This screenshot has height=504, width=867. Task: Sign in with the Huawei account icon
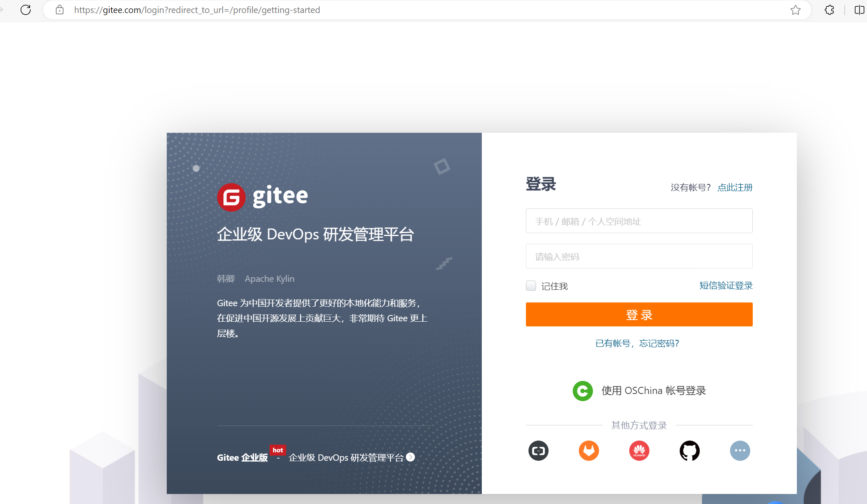click(639, 451)
